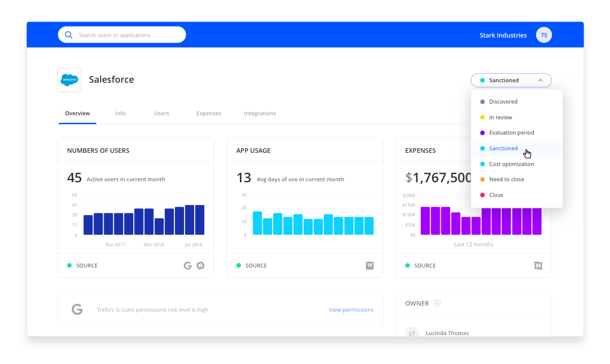The height and width of the screenshot is (364, 610).
Task: Click Stark Industries account name
Action: (503, 35)
